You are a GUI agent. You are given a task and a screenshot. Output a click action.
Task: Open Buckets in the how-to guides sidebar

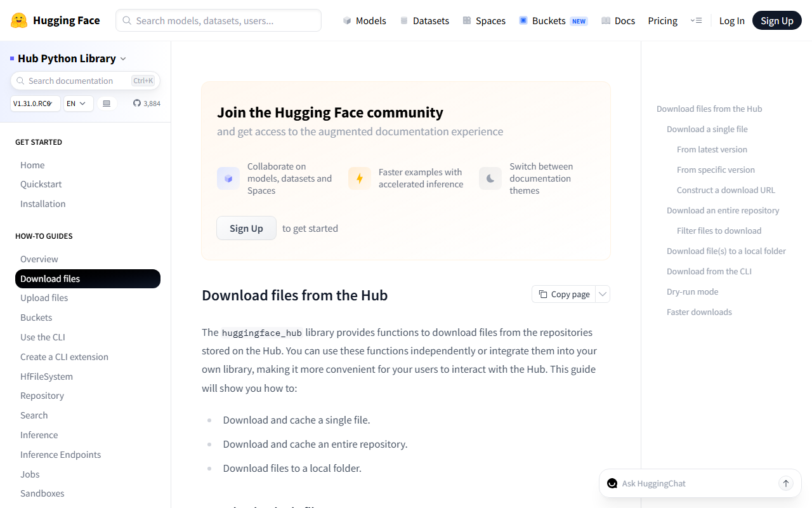[x=36, y=317]
